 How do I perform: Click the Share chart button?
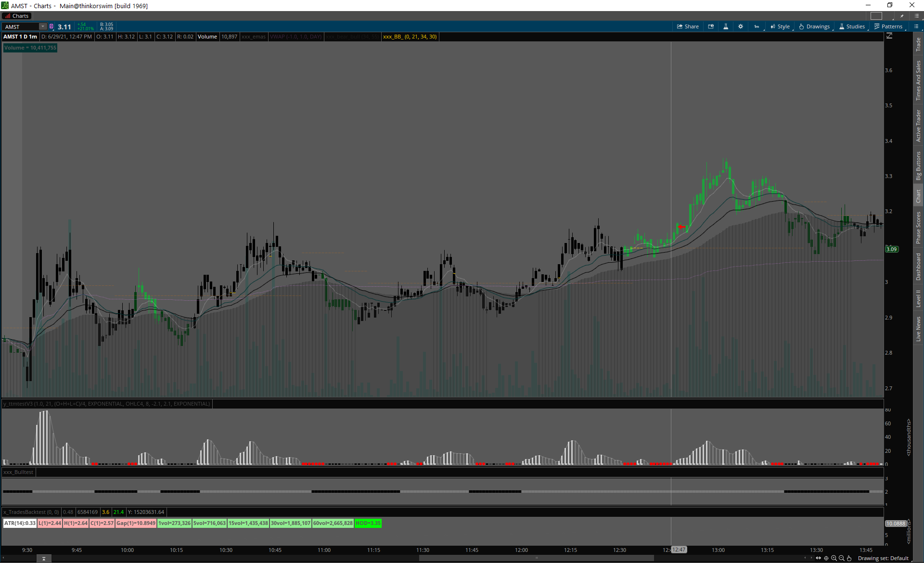tap(688, 26)
